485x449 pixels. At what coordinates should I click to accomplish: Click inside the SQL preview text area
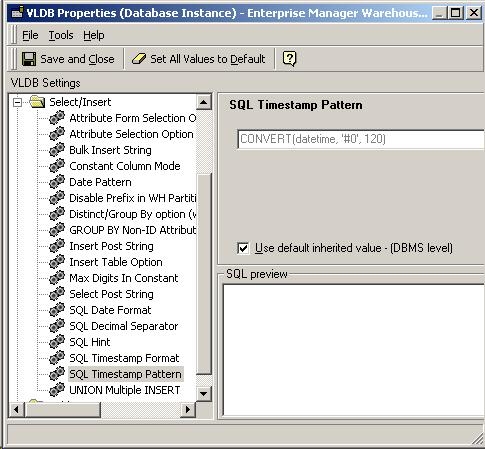click(x=354, y=350)
